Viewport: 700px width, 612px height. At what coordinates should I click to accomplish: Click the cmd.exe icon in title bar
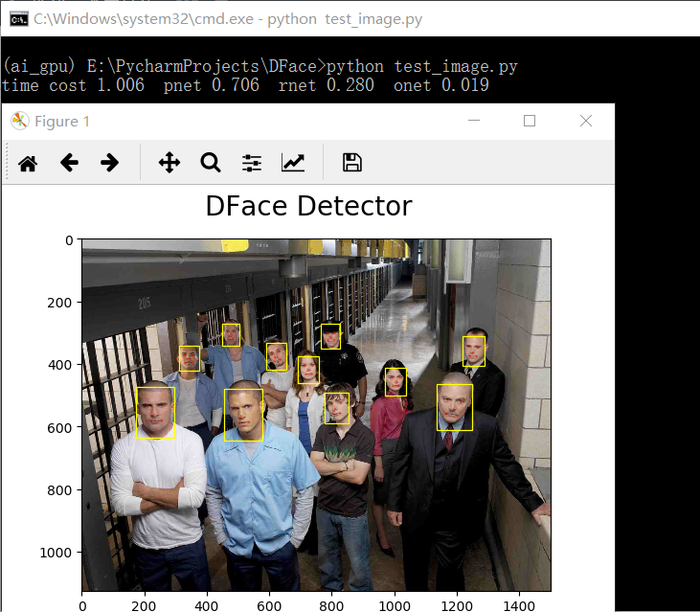(19, 20)
